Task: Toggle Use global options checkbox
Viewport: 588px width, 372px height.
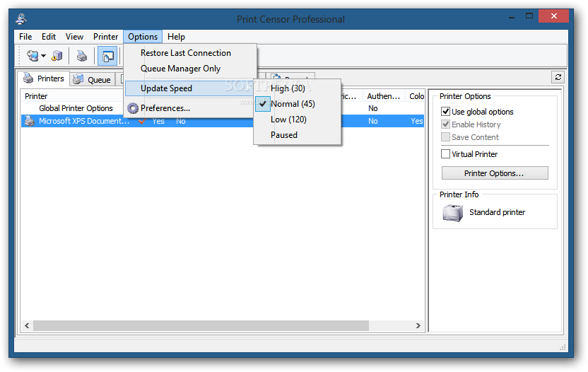Action: [x=445, y=112]
